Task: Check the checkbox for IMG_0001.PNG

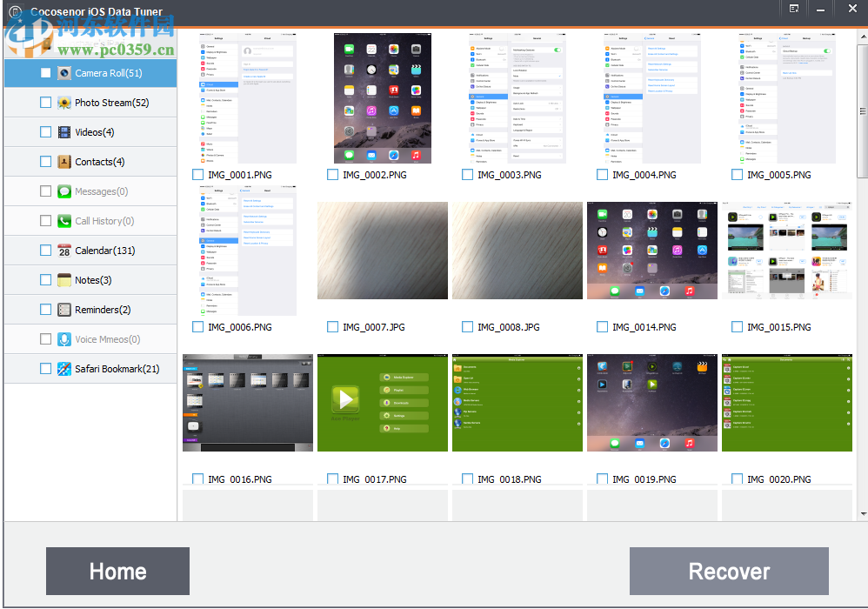Action: coord(197,174)
